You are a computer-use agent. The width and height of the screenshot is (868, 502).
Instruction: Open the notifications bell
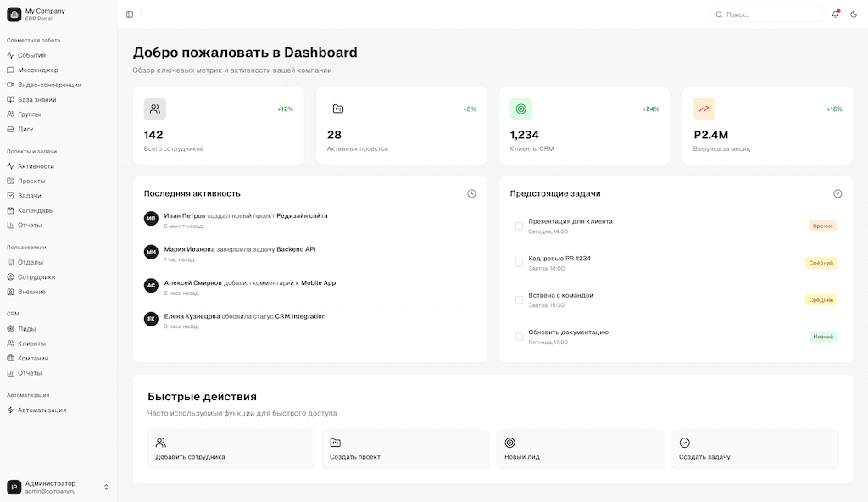click(835, 14)
